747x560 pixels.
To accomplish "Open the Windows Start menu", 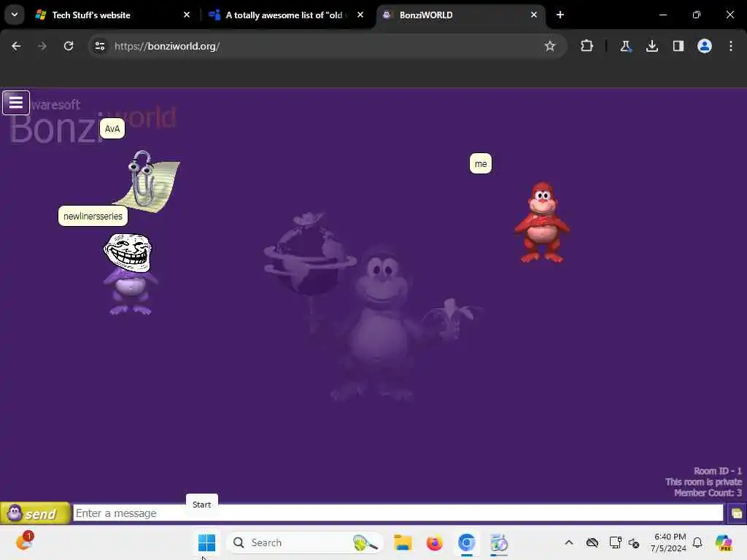I will coord(206,542).
